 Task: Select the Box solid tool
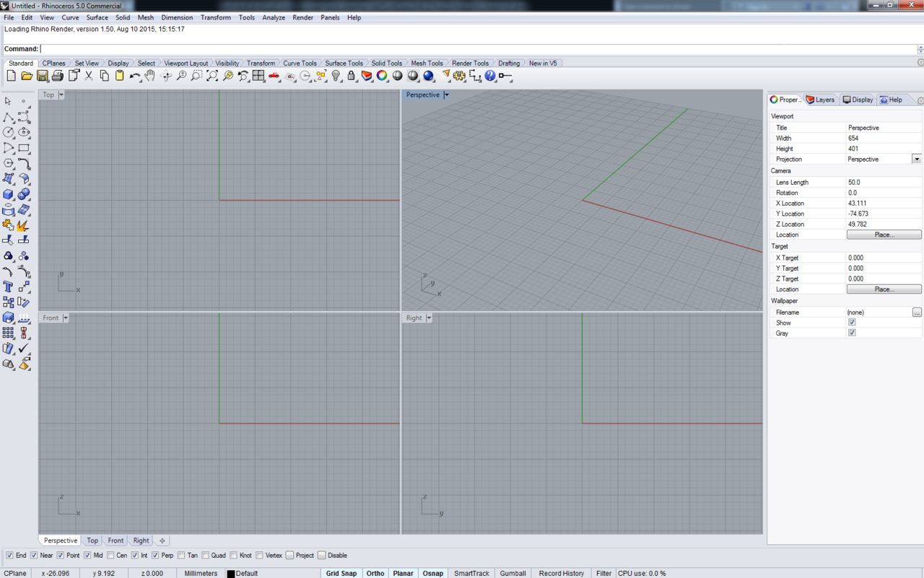click(x=9, y=194)
